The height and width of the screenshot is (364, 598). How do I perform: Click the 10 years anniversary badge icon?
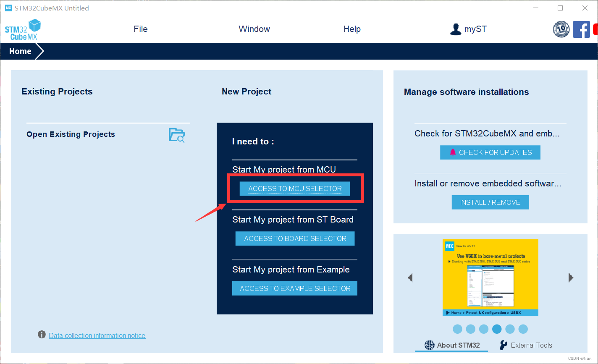pos(561,29)
